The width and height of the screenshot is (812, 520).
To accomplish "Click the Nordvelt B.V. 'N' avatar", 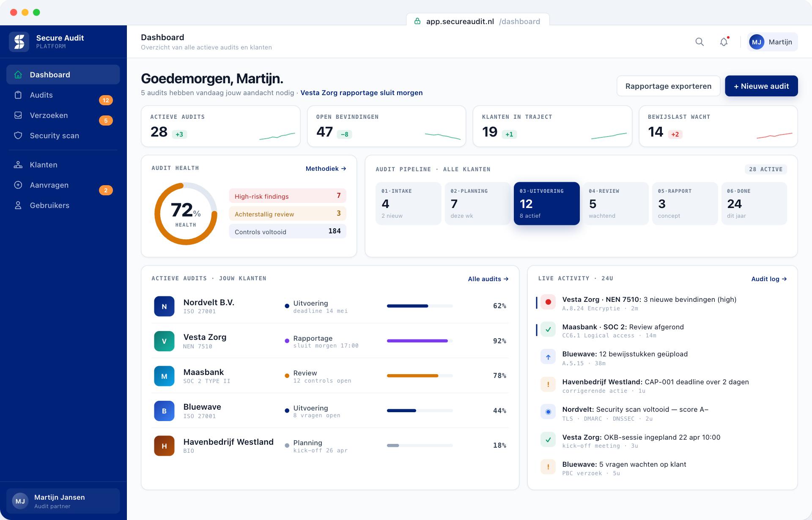I will click(164, 307).
